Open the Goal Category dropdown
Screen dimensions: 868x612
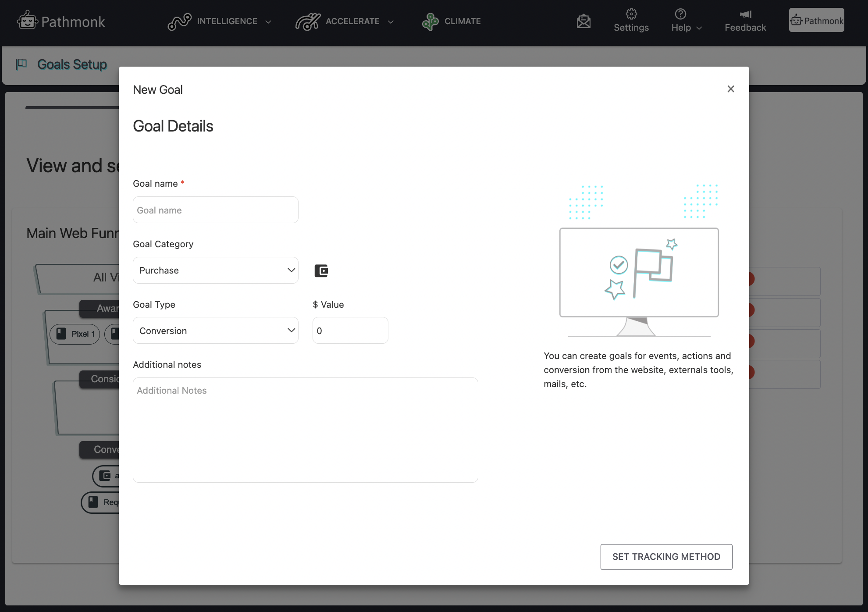216,270
